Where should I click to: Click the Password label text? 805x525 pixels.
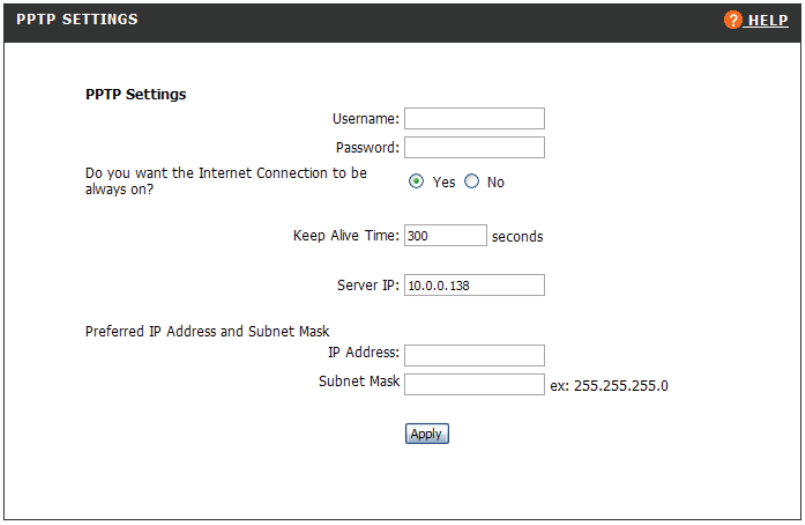367,148
